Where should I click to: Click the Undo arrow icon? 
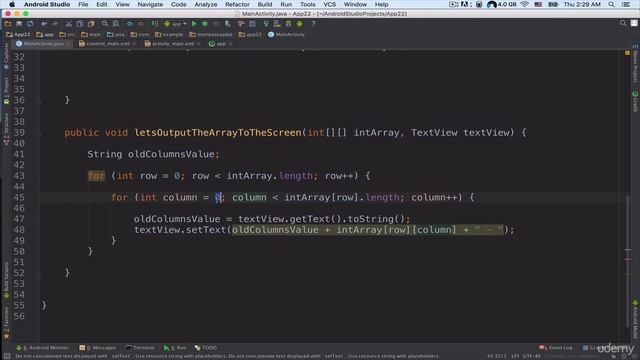44,24
